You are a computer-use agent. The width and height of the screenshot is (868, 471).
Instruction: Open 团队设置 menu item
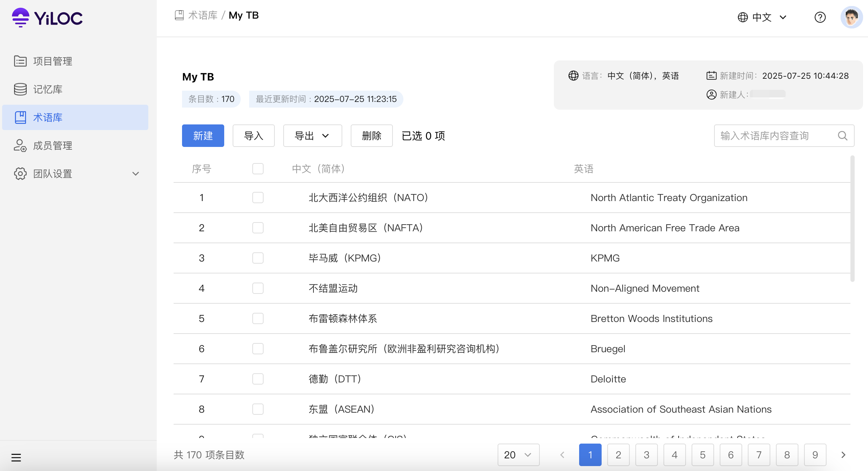tap(75, 174)
